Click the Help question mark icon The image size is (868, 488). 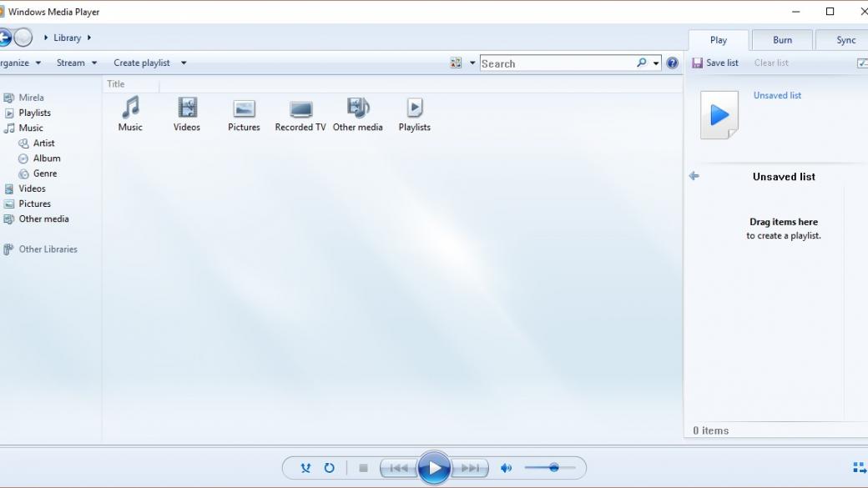coord(672,63)
